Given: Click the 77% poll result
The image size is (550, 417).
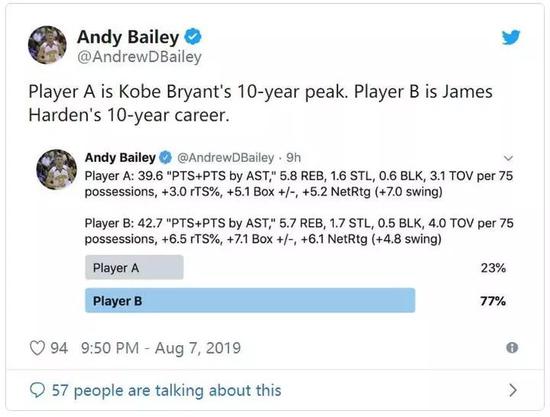Looking at the screenshot, I should click(493, 301).
